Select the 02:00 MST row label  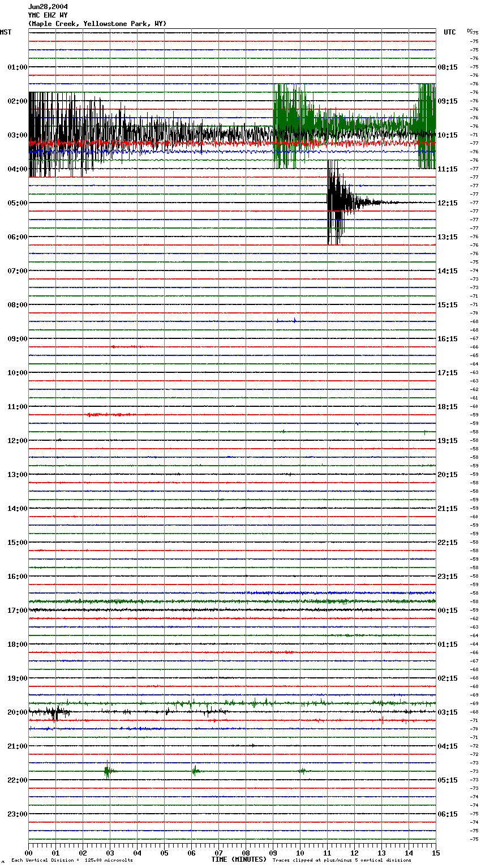pyautogui.click(x=18, y=101)
